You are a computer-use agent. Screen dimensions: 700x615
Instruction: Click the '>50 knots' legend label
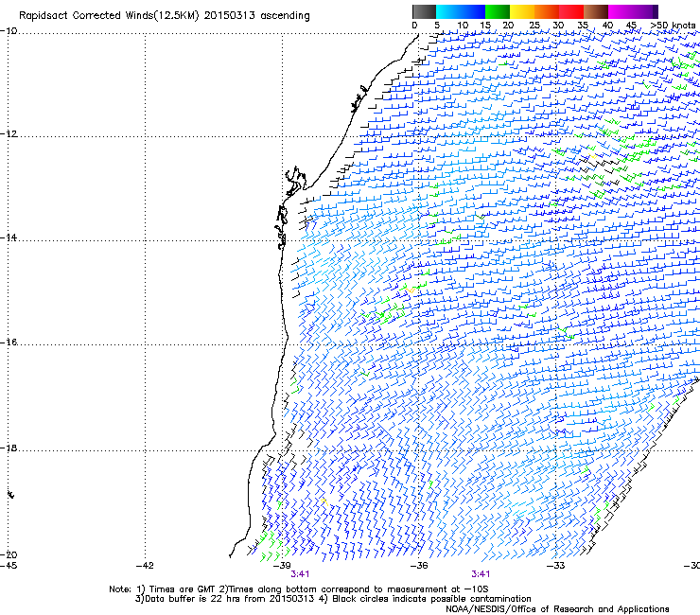[673, 26]
